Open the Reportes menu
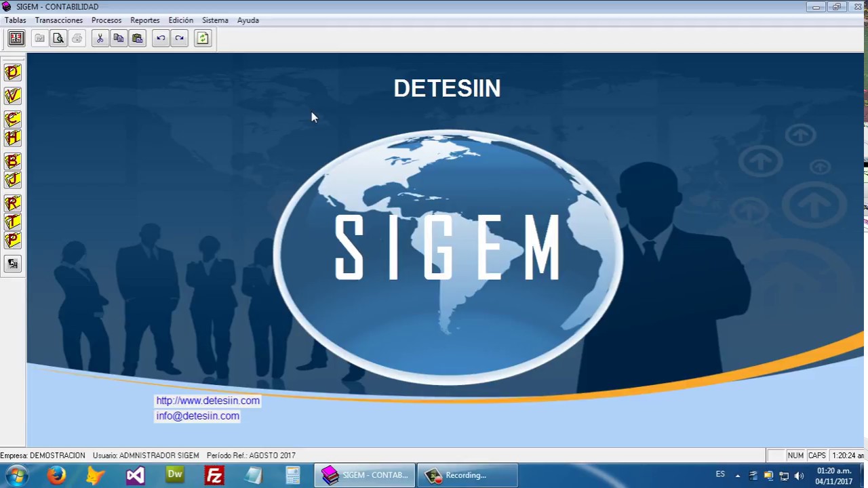This screenshot has height=488, width=868. (x=145, y=20)
